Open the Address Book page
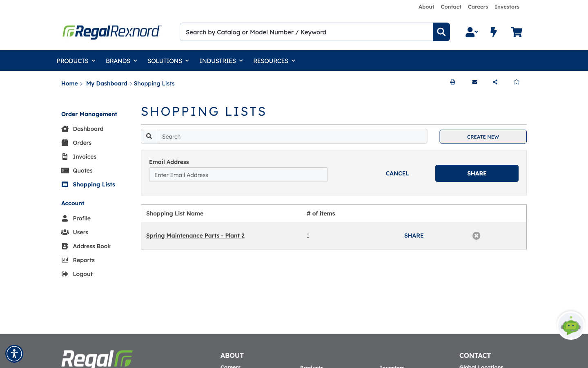588x368 pixels. point(86,246)
